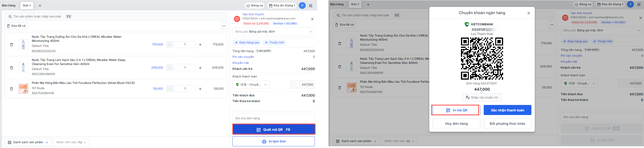Screen dimensions: 644x148
Task: Focus the product search barcode field, left screenshot
Action: point(116,16)
